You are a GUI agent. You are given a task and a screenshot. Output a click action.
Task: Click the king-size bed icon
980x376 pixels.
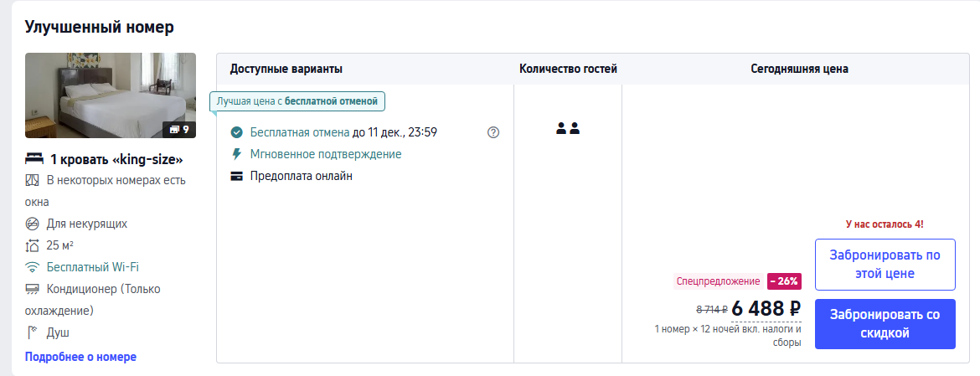click(34, 159)
